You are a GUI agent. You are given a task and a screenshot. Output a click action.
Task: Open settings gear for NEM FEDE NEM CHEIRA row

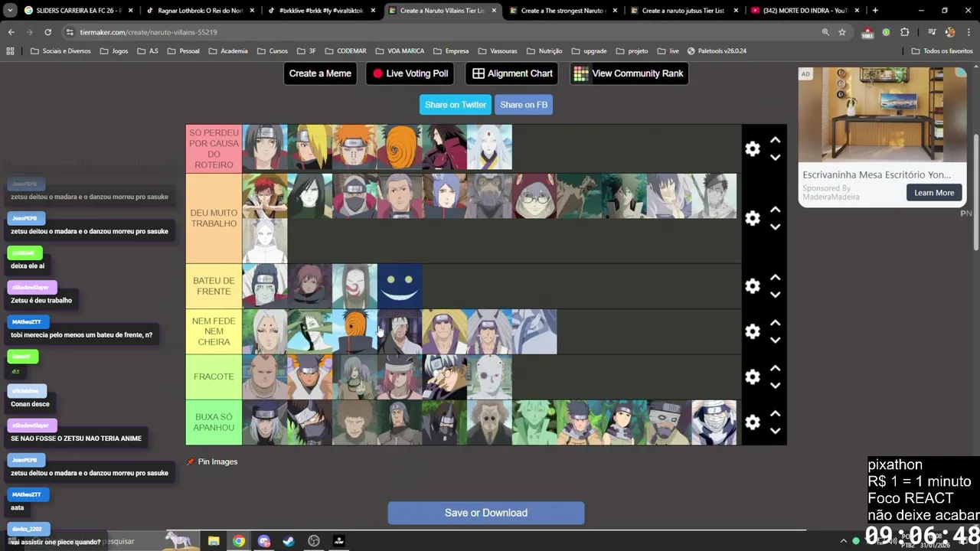[753, 331]
